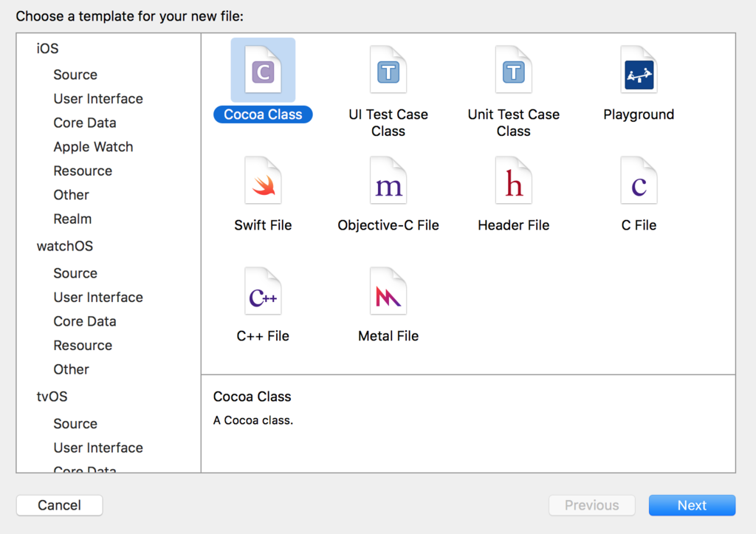Select the Playground template icon
This screenshot has height=534, width=756.
639,70
